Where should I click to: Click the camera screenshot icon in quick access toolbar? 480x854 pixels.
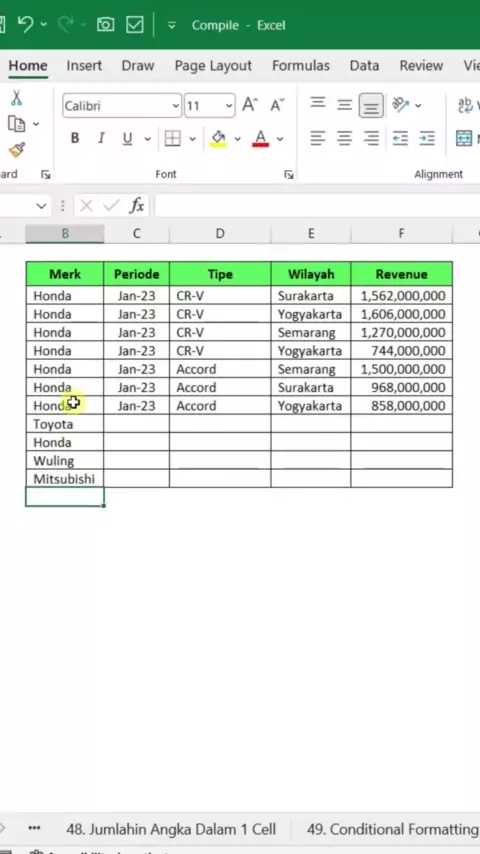coord(105,25)
